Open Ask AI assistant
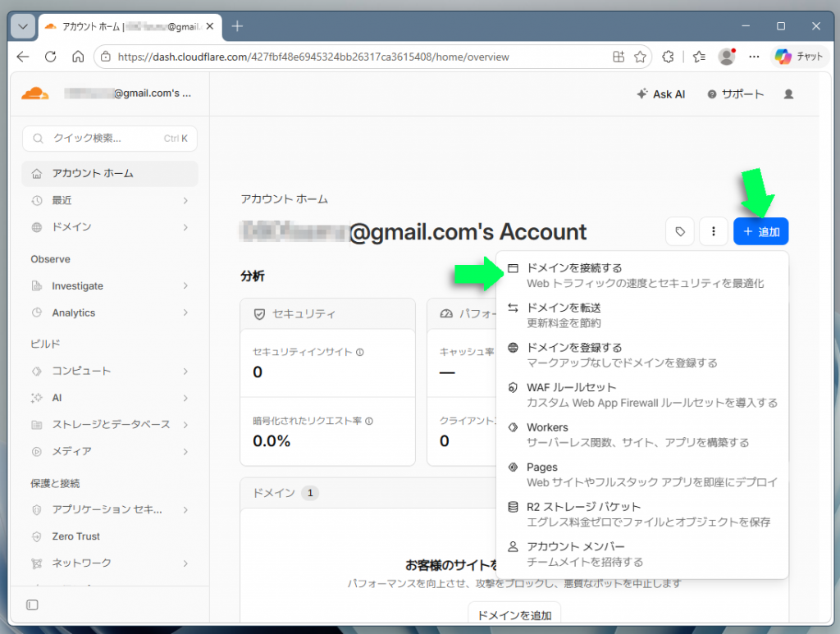This screenshot has width=840, height=634. [660, 94]
